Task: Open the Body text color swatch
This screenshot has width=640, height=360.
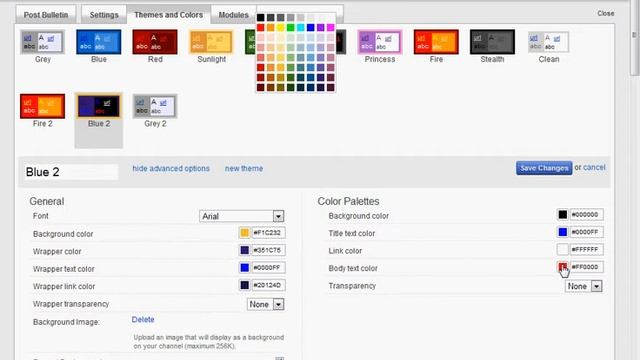Action: [562, 267]
